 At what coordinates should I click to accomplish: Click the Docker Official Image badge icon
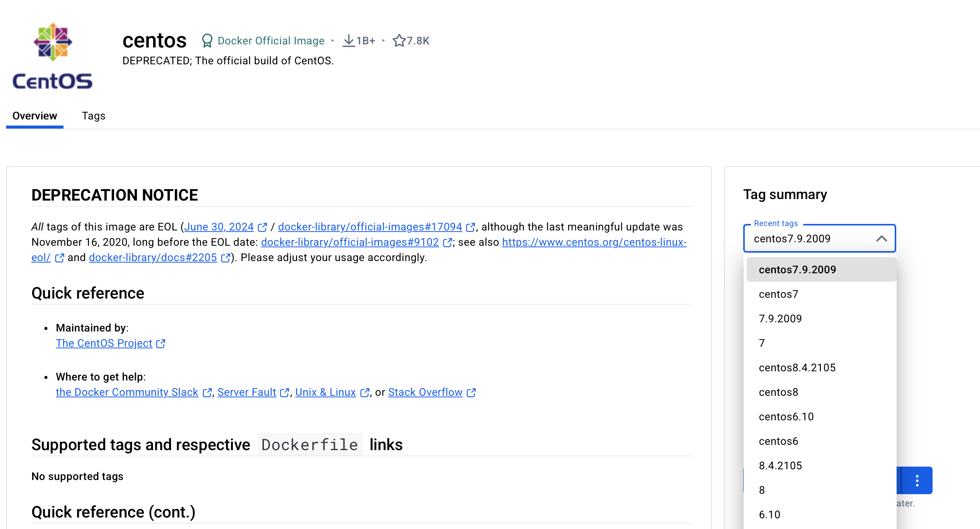[x=207, y=40]
